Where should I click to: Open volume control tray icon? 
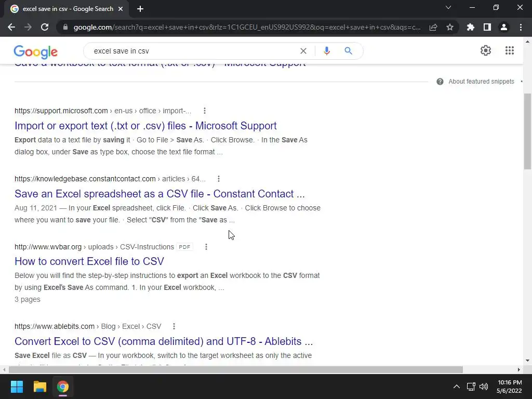[484, 387]
